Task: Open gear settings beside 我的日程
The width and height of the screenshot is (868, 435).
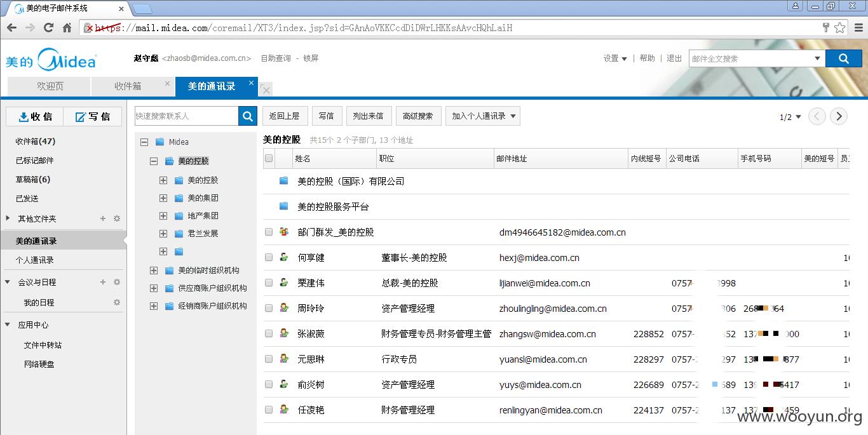Action: tap(117, 302)
